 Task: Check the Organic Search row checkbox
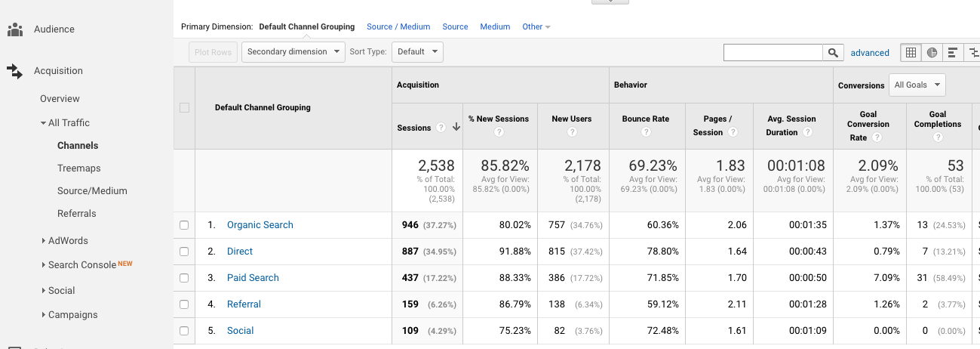pos(184,225)
